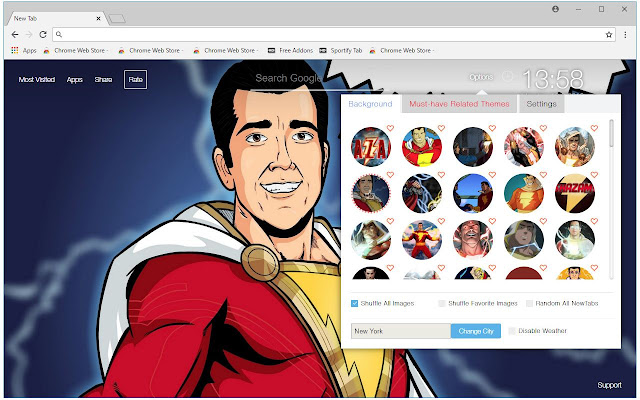Open the Chrome three-dot menu
Screen dimensions: 640x400
(625, 35)
